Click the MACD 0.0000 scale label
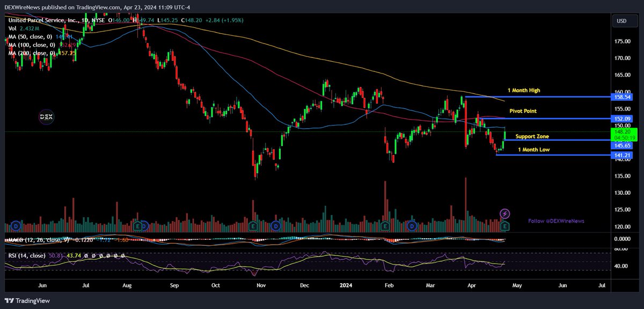Image resolution: width=644 pixels, height=309 pixels. click(x=623, y=239)
